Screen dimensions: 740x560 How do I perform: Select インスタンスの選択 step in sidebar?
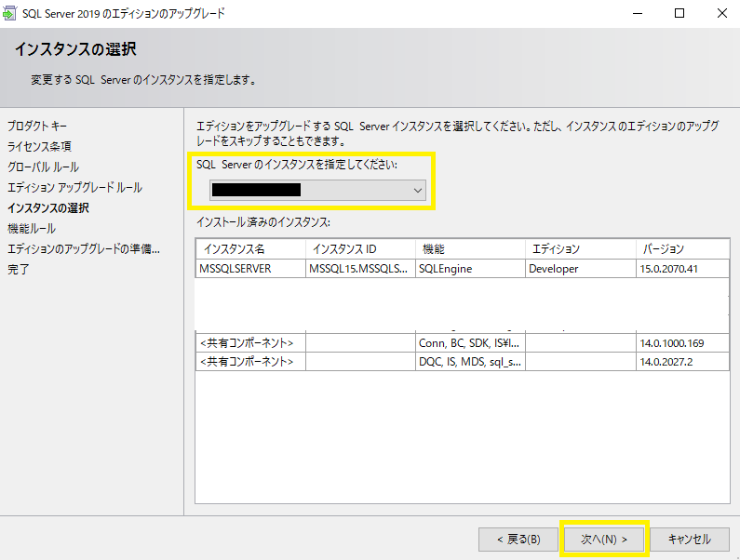click(48, 208)
